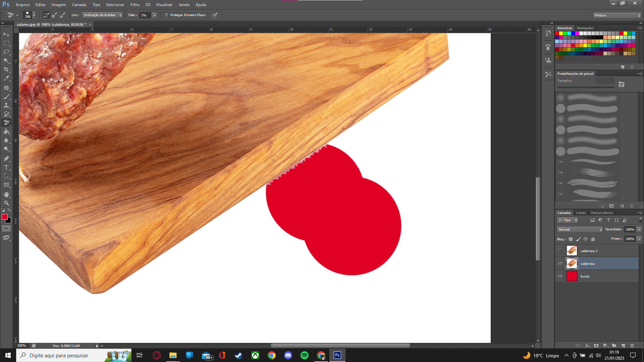Switch to the Navegador tab
The image size is (644, 362).
(585, 28)
